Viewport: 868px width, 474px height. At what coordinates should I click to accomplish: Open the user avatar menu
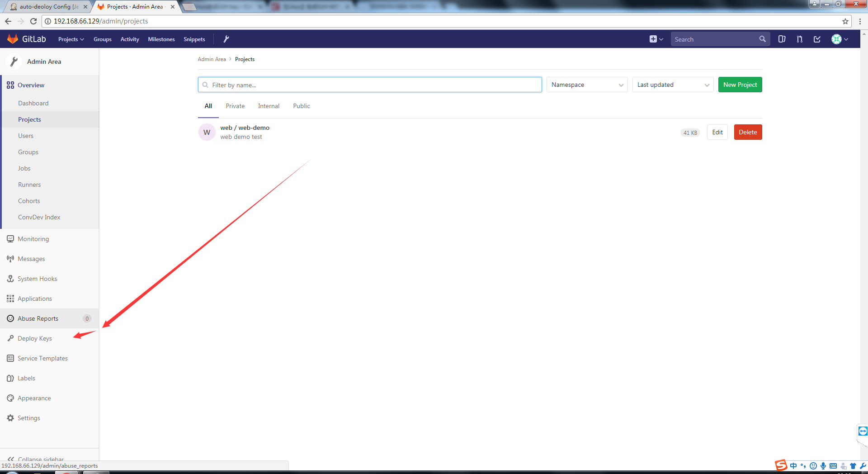[840, 39]
